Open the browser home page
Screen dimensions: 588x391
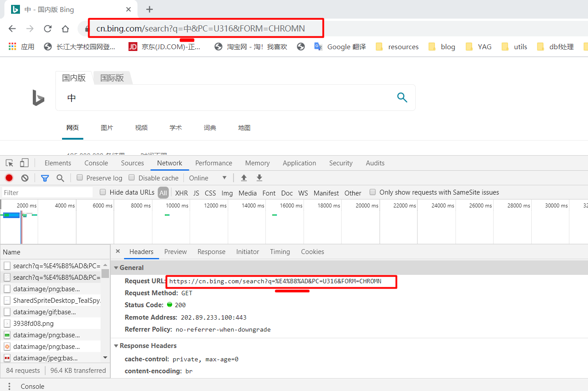(x=65, y=29)
